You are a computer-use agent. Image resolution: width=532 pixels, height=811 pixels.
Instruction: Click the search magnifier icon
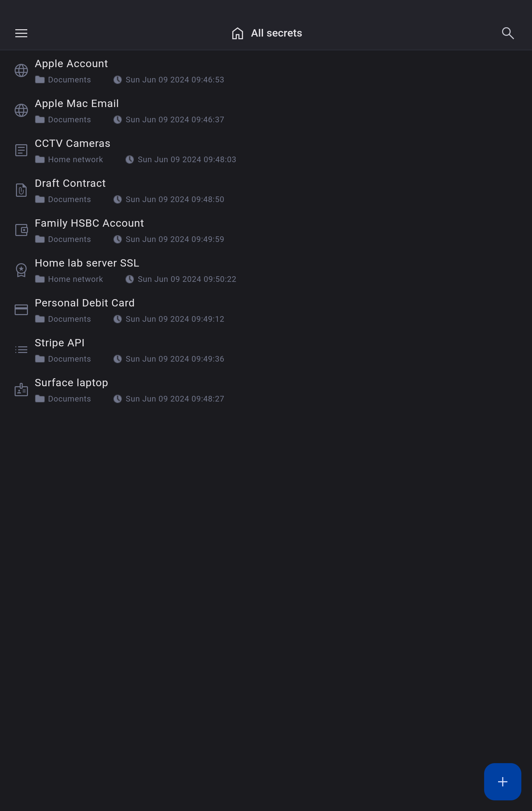(x=508, y=33)
